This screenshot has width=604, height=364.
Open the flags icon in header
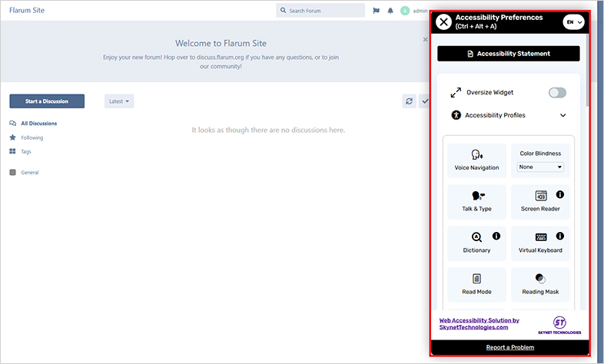[x=376, y=11]
